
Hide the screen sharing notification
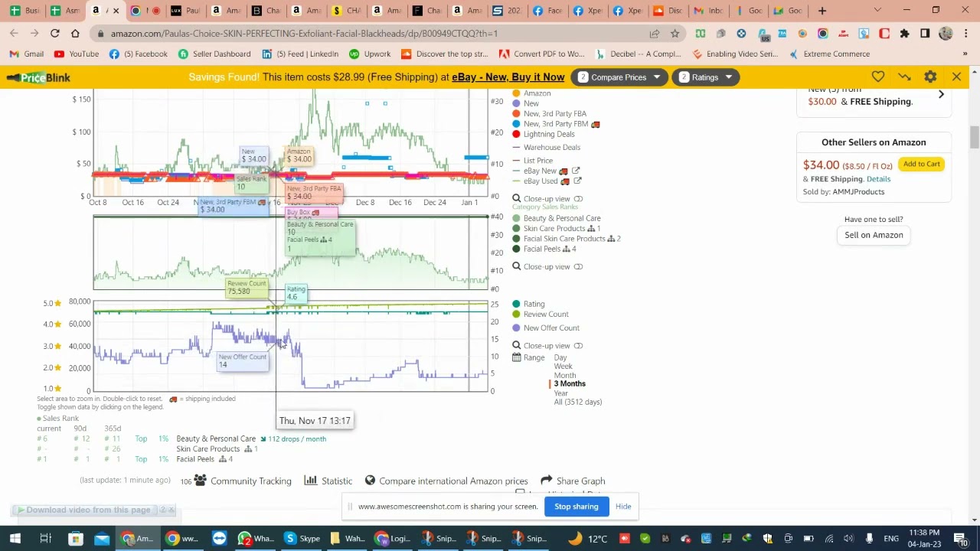[623, 507]
